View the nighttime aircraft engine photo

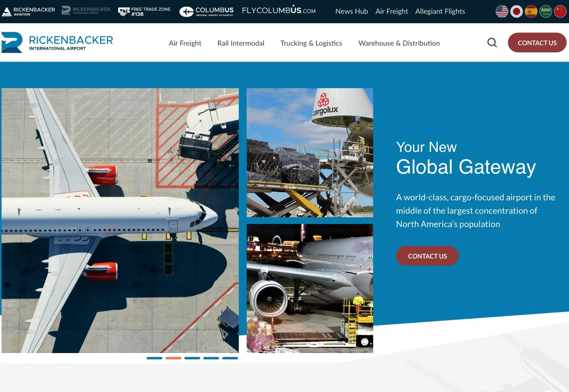coord(310,288)
